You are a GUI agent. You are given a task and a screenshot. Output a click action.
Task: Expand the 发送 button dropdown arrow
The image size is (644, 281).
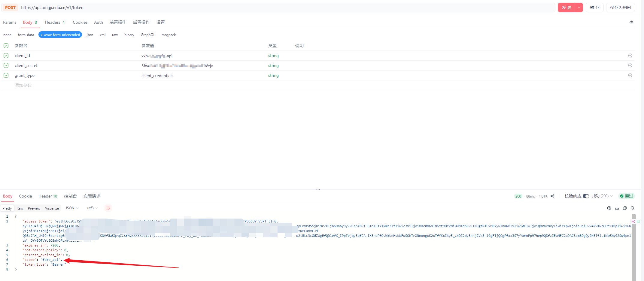coord(579,8)
